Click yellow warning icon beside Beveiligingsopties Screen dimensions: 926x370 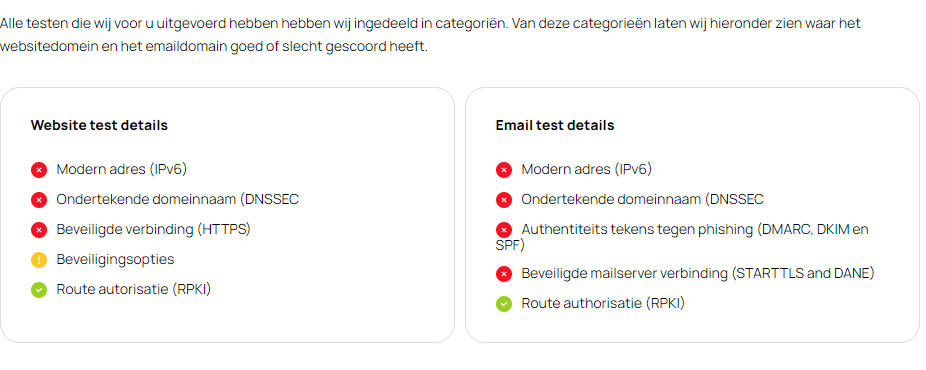click(x=39, y=260)
